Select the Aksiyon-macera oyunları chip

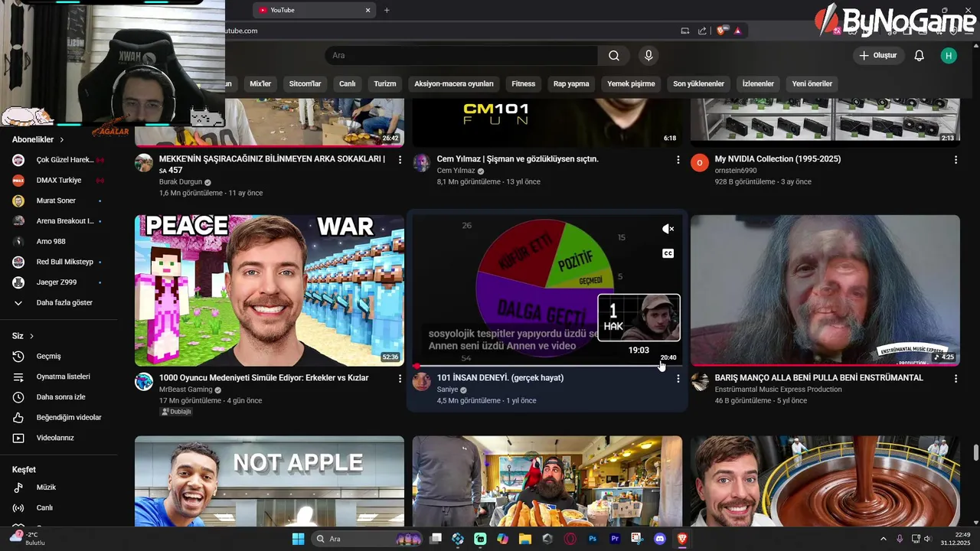(454, 83)
